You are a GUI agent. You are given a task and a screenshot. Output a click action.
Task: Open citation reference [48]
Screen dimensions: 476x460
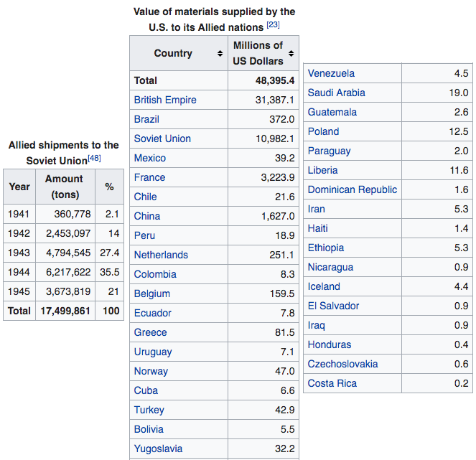click(x=95, y=158)
